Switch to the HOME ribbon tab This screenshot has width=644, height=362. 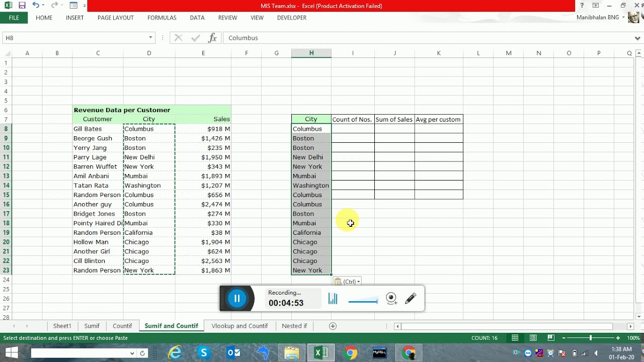pyautogui.click(x=44, y=18)
